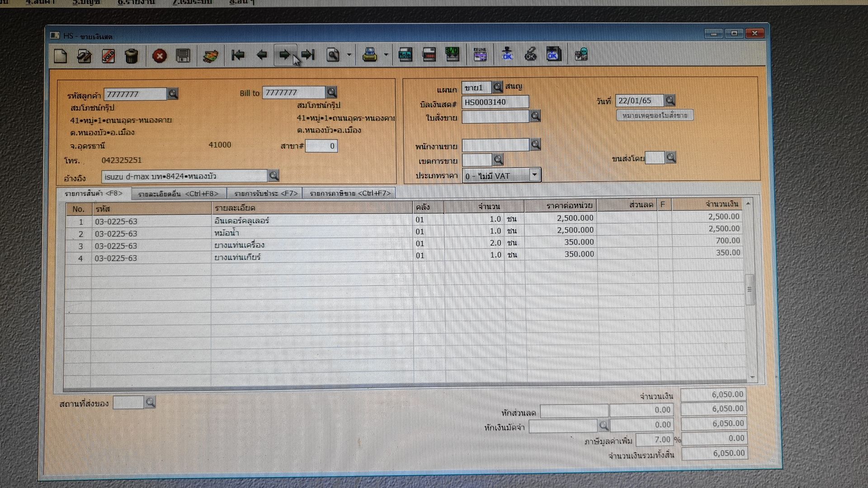The width and height of the screenshot is (868, 488).
Task: Select row 1 อินเตอร์คลูเลอร์
Action: [405, 220]
